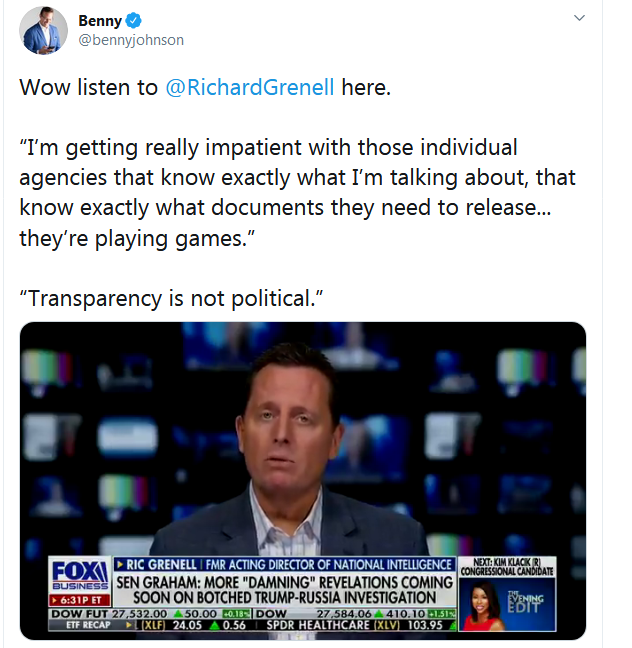The image size is (632, 648).
Task: Click the Fox Business logo in video
Action: click(80, 575)
